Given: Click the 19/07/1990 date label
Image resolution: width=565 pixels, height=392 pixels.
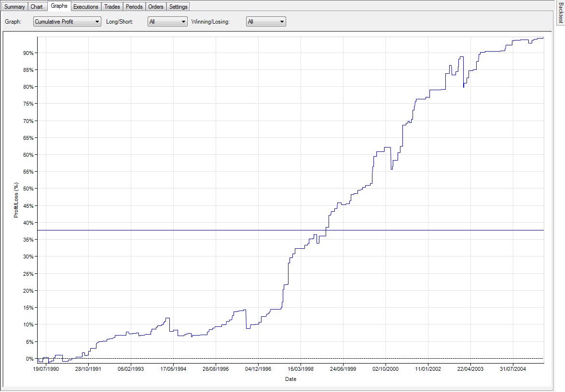Looking at the screenshot, I should (46, 369).
